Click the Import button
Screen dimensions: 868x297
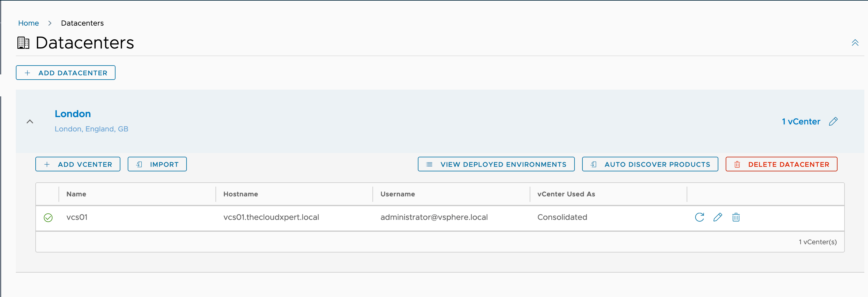157,164
